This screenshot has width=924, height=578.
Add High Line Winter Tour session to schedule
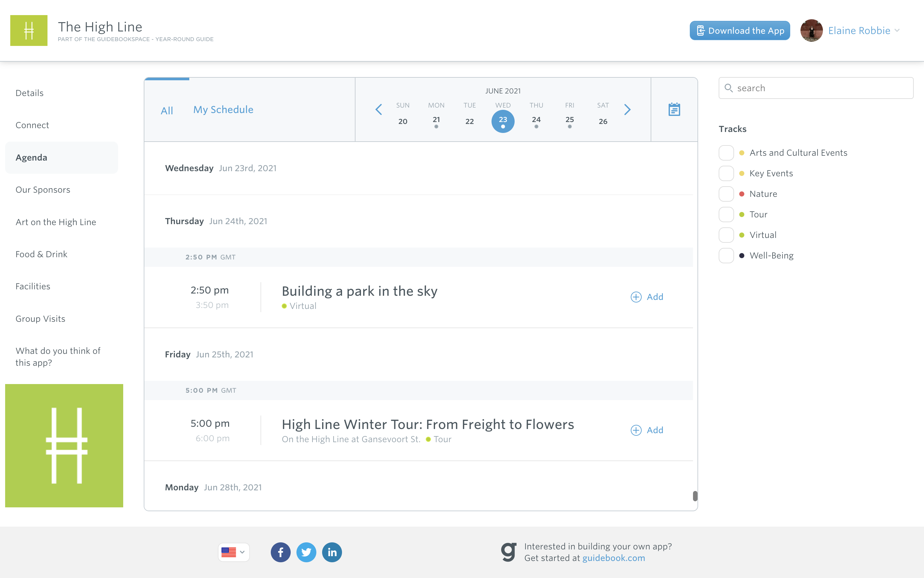[x=647, y=430]
